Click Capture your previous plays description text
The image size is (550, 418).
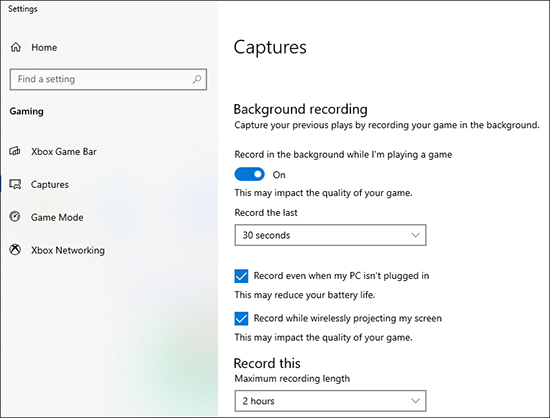click(387, 125)
